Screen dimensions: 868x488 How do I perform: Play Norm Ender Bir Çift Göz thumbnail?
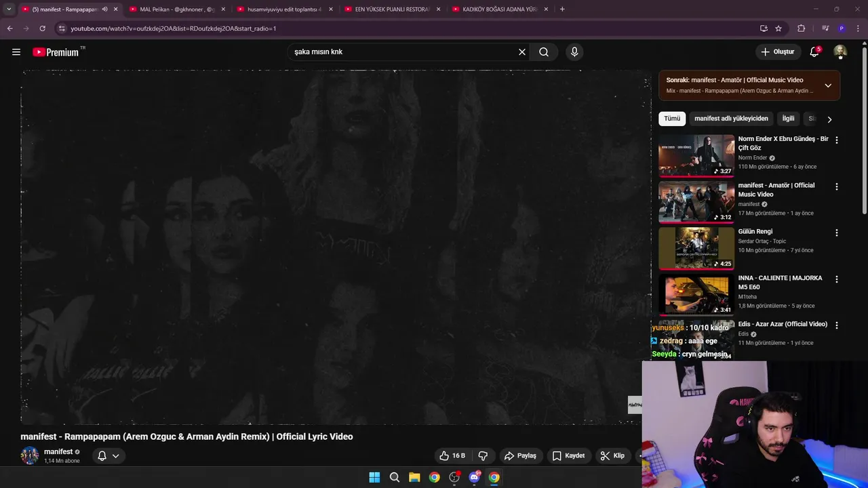(x=696, y=155)
